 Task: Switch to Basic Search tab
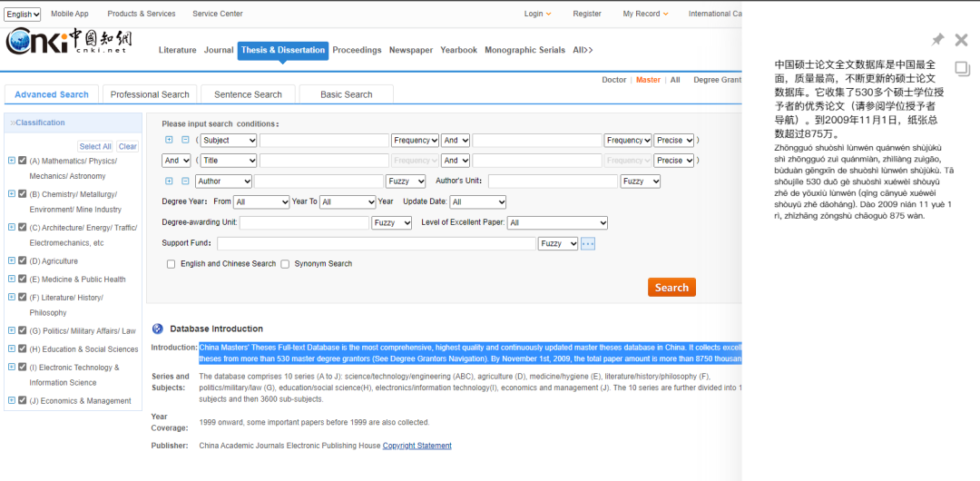(x=347, y=94)
